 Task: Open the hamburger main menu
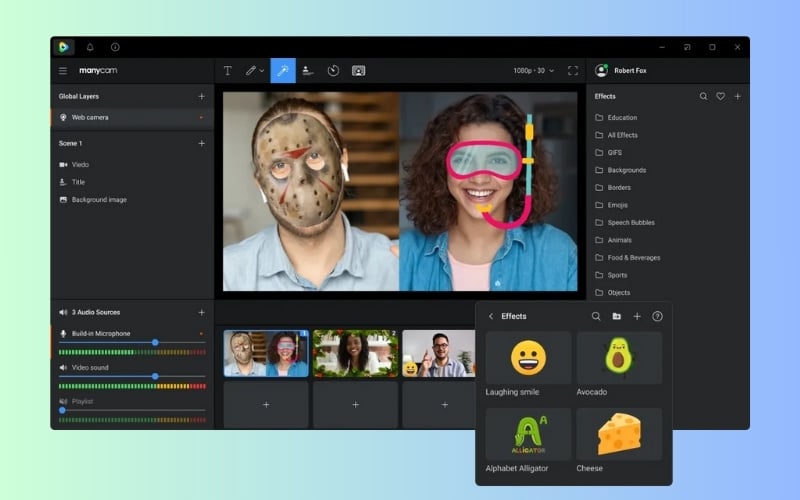pyautogui.click(x=63, y=71)
